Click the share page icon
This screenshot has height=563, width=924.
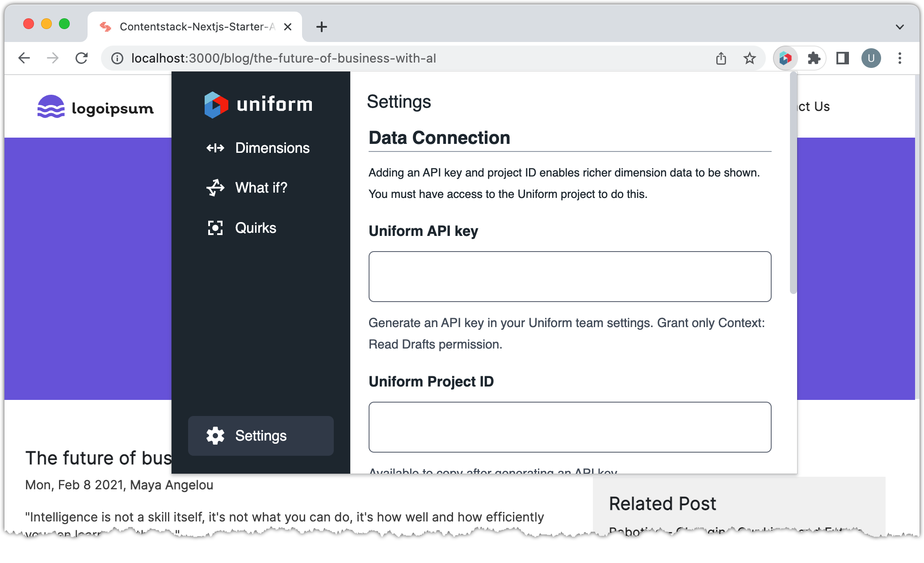point(721,58)
